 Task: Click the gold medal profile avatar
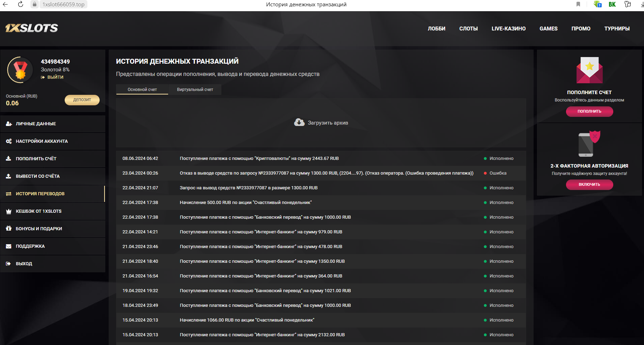pyautogui.click(x=20, y=70)
